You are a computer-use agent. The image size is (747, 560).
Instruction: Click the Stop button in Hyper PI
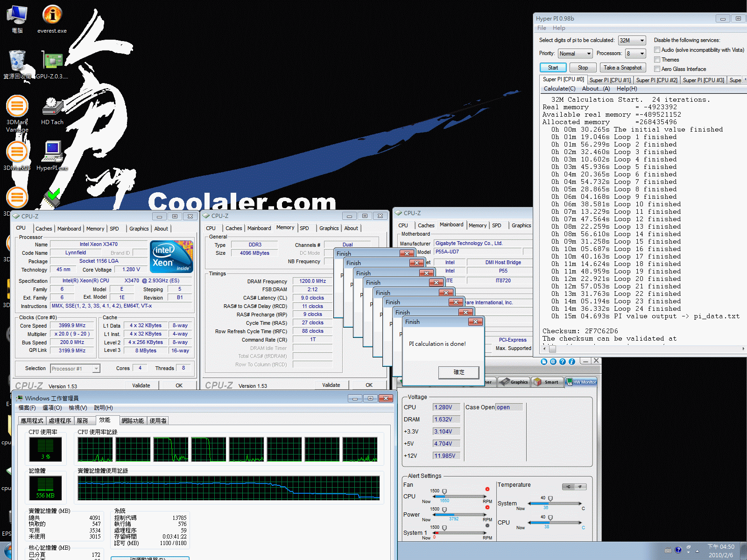583,68
